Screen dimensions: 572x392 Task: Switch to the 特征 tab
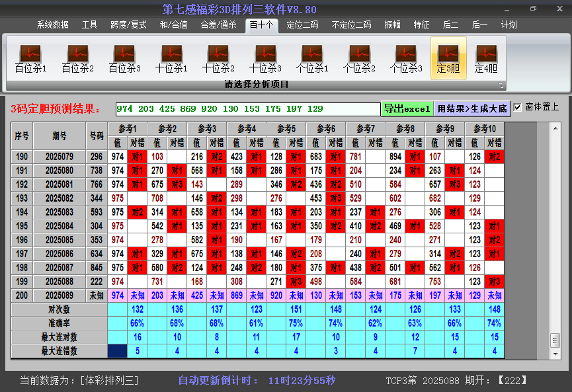point(421,25)
